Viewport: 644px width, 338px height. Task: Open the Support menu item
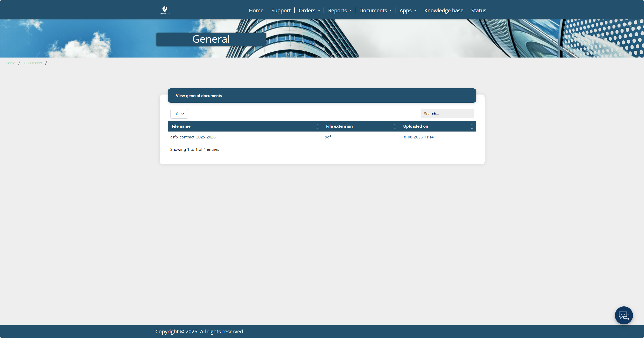[281, 11]
